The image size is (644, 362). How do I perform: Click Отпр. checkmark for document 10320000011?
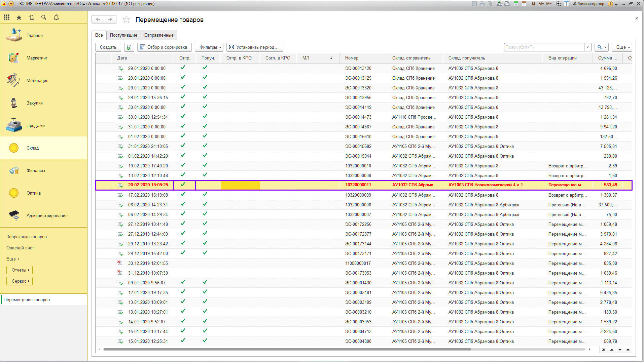(183, 185)
